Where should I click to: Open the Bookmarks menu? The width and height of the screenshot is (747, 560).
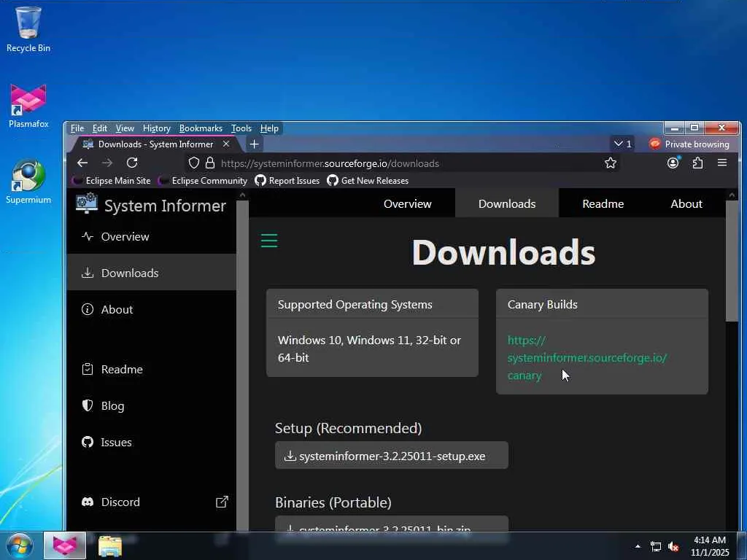click(201, 128)
